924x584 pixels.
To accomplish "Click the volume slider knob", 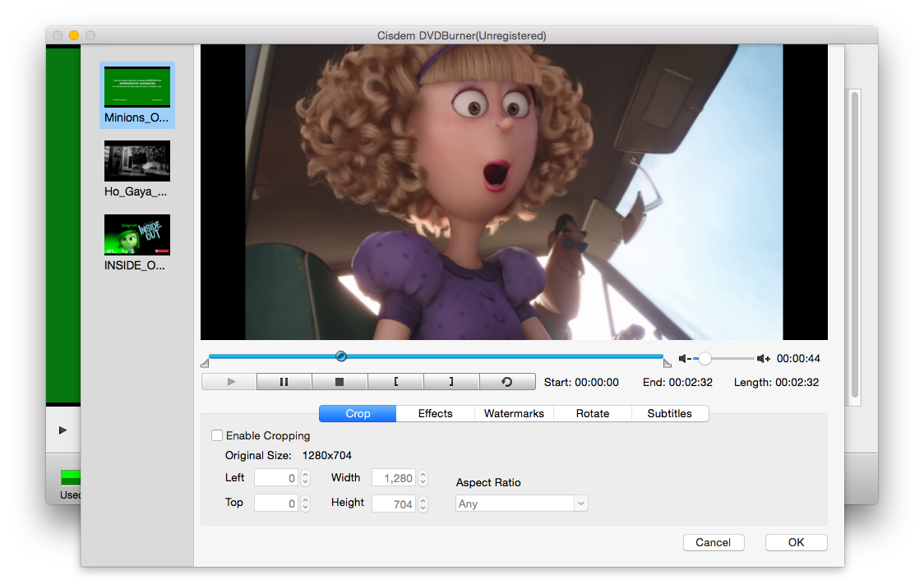I will pos(705,358).
